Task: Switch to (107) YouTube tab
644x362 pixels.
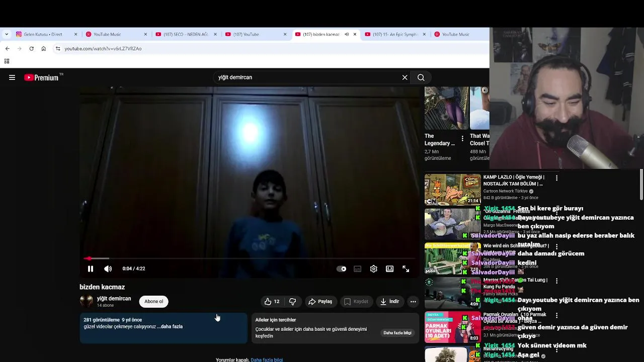Action: (255, 34)
